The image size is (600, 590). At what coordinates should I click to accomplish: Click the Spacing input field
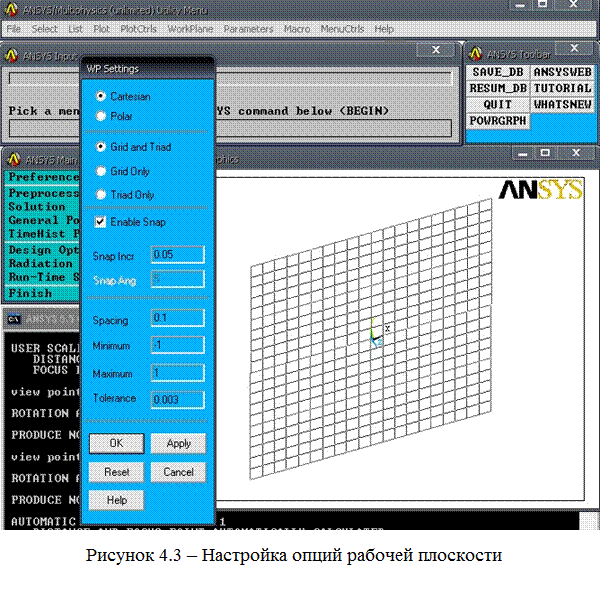click(178, 318)
